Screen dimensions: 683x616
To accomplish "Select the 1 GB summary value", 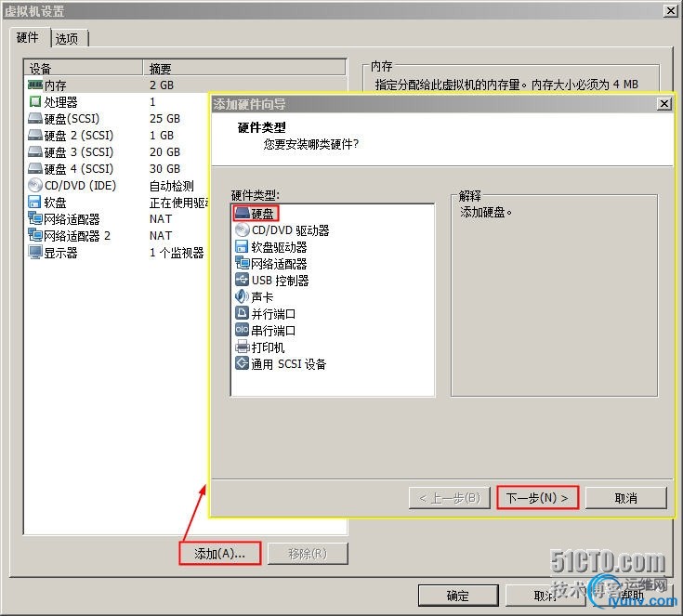I will (162, 136).
